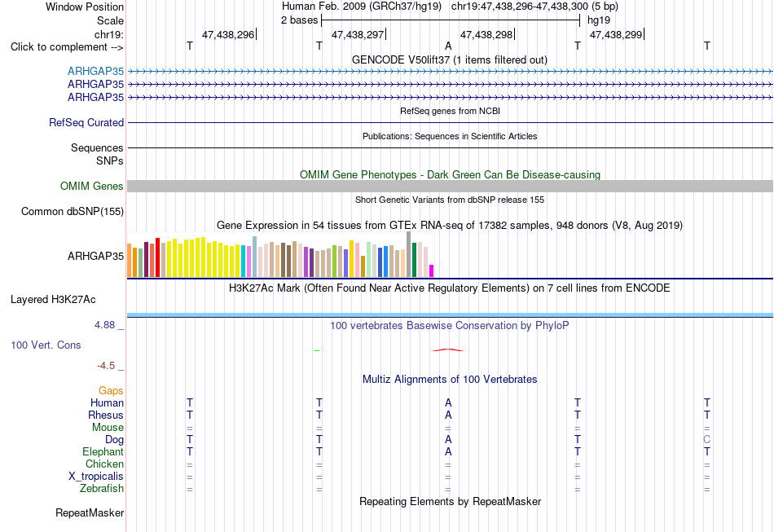Click 'Short Genetic Variants from dbSNP release 155'
The width and height of the screenshot is (774, 532).
[x=450, y=200]
